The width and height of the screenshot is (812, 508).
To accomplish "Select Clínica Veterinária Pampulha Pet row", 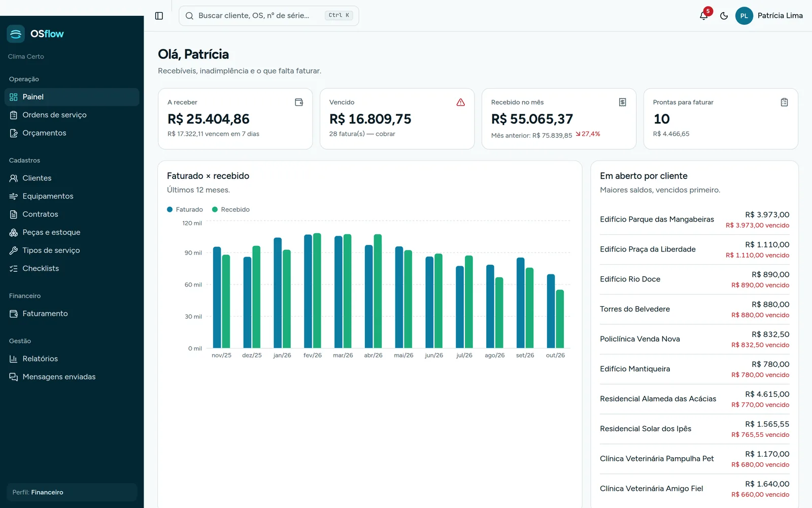I will coord(694,459).
